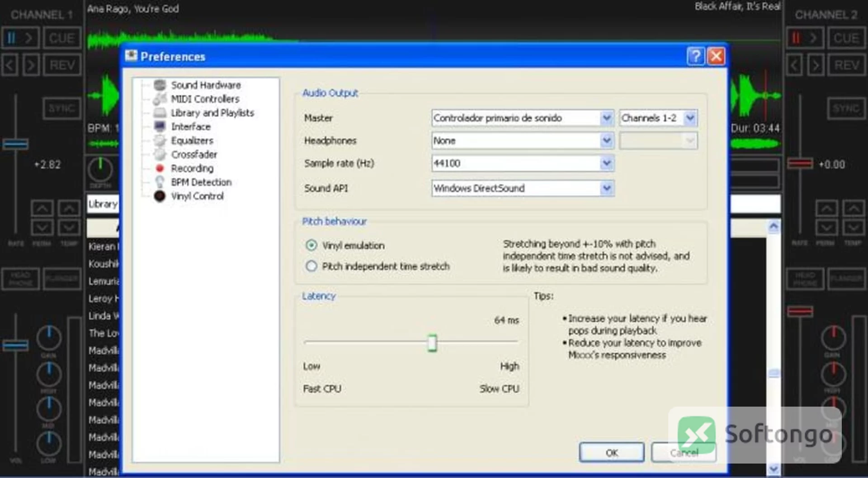Image resolution: width=868 pixels, height=478 pixels.
Task: Open MIDI Controllers icon in preferences tree
Action: (160, 98)
